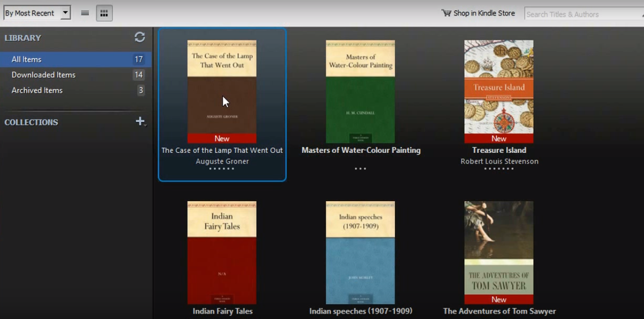Add a new collection with the plus icon
This screenshot has height=319, width=644.
tap(140, 121)
